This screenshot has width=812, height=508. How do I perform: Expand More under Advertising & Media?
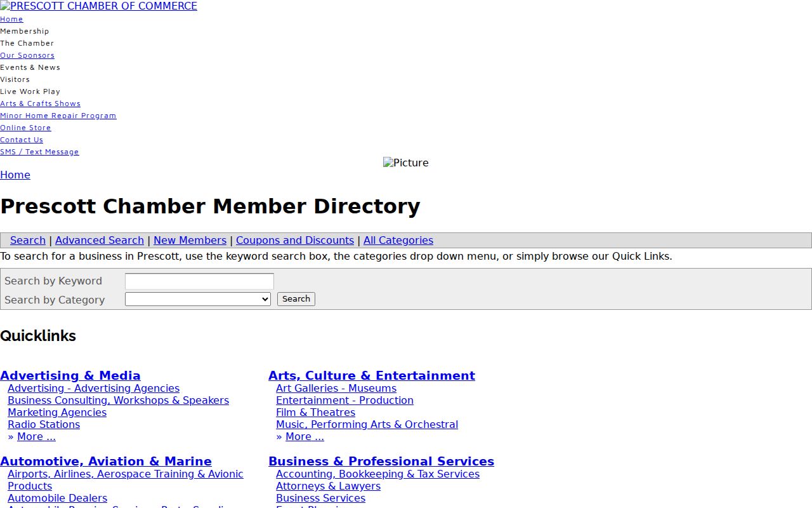pyautogui.click(x=36, y=437)
